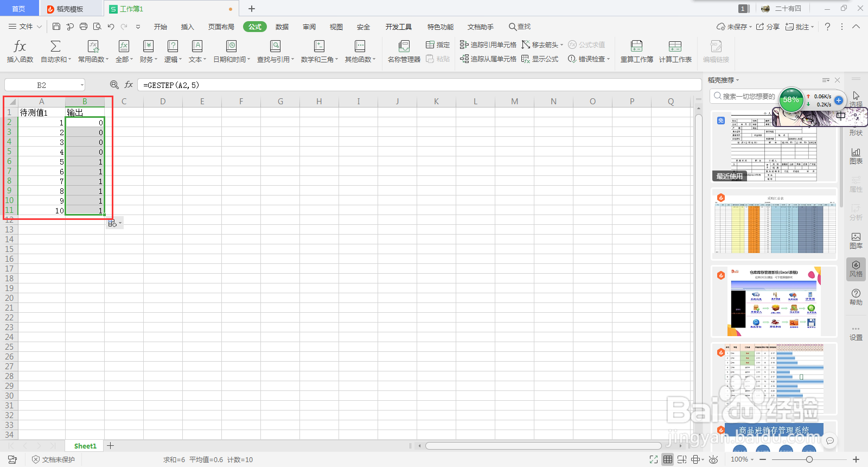This screenshot has width=868, height=467.
Task: Open the 全部 all functions category
Action: coord(124,52)
